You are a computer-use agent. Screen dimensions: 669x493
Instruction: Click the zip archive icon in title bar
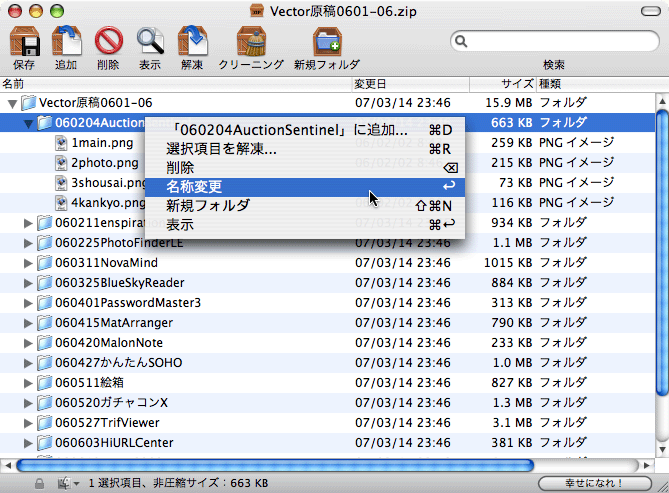(257, 12)
